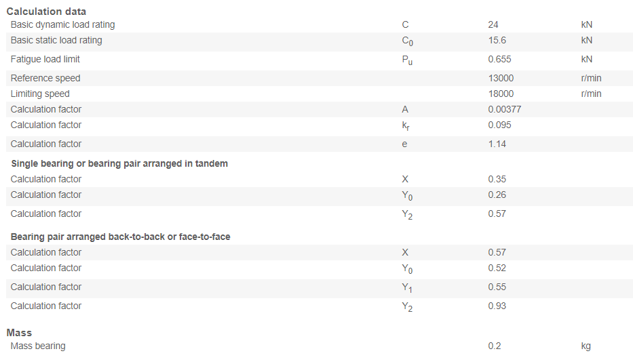Click the Limiting speed label
The width and height of the screenshot is (633, 364).
coord(40,94)
